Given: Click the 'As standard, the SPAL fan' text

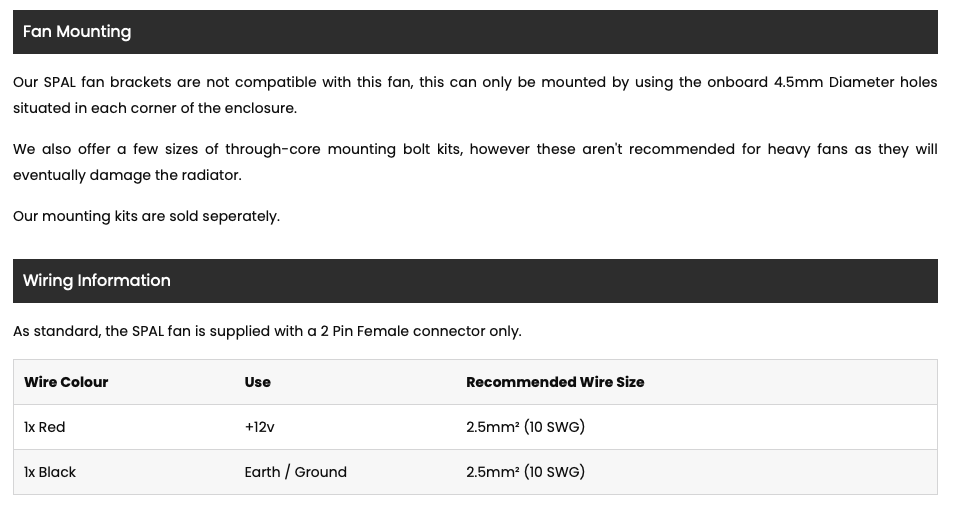Looking at the screenshot, I should 102,332.
